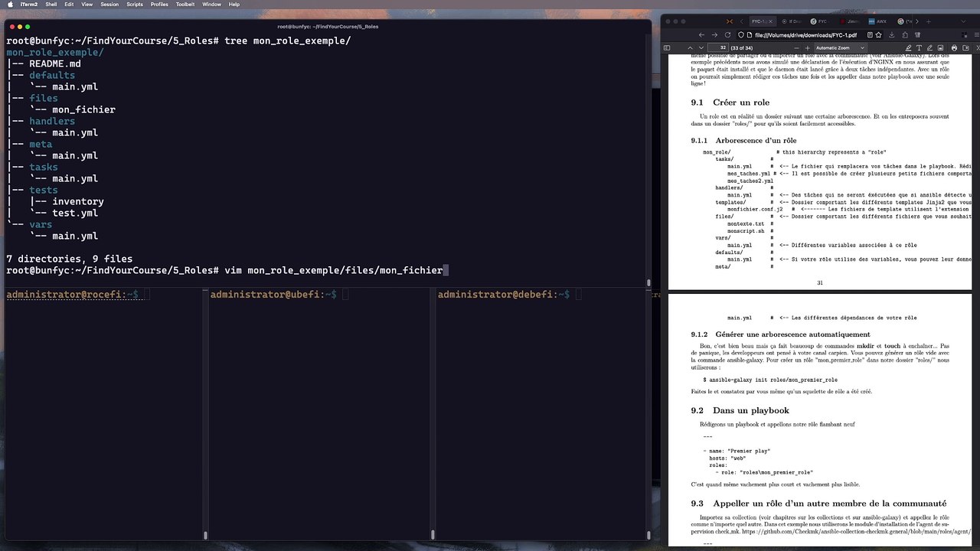Screen dimensions: 980x551
Task: Bookmark this page with star
Action: [878, 35]
